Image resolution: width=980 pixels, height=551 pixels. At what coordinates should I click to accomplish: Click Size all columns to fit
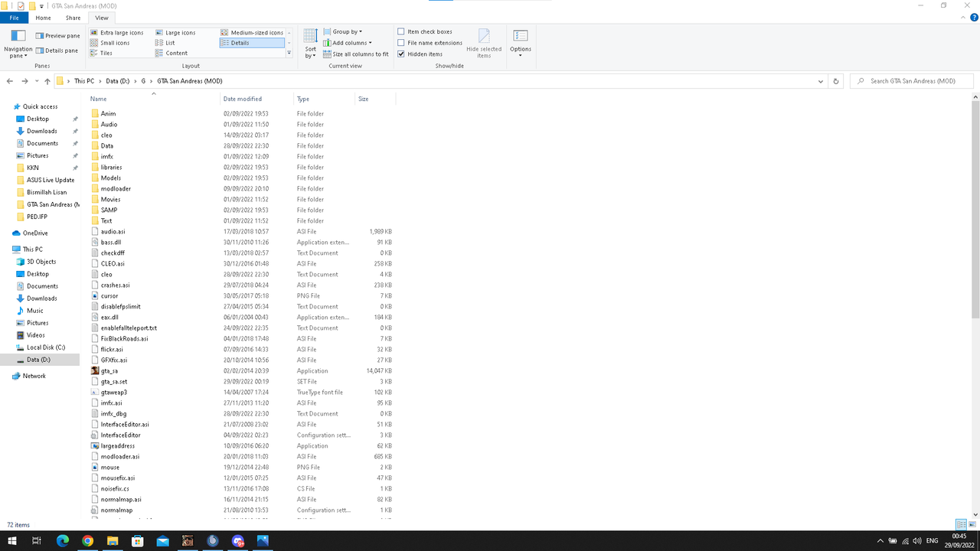(355, 54)
